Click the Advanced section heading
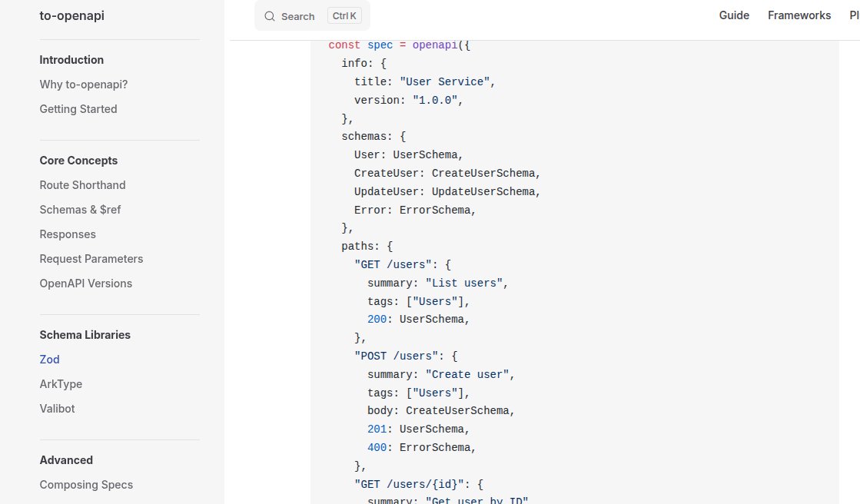 click(x=66, y=460)
